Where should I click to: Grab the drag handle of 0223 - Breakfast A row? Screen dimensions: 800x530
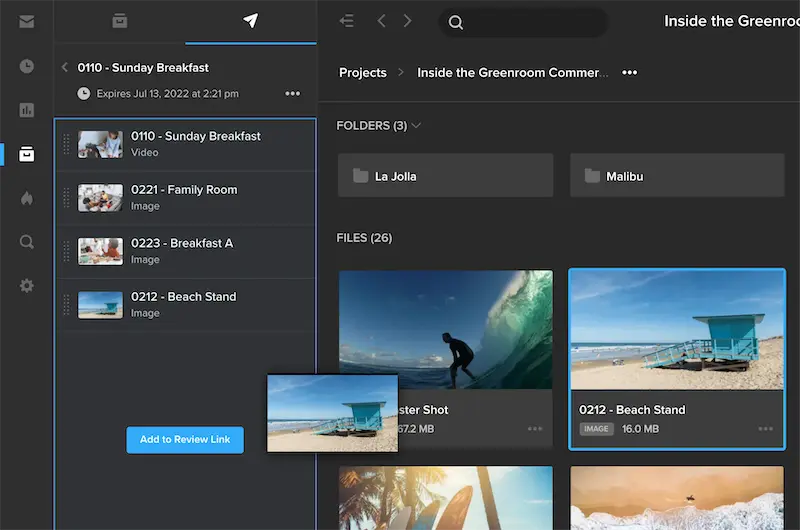66,251
